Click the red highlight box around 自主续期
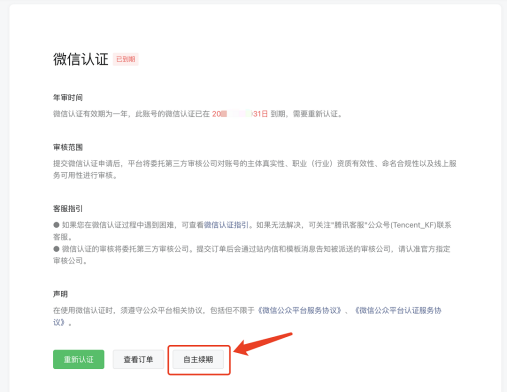Screen dimensions: 507x392 point(199,360)
